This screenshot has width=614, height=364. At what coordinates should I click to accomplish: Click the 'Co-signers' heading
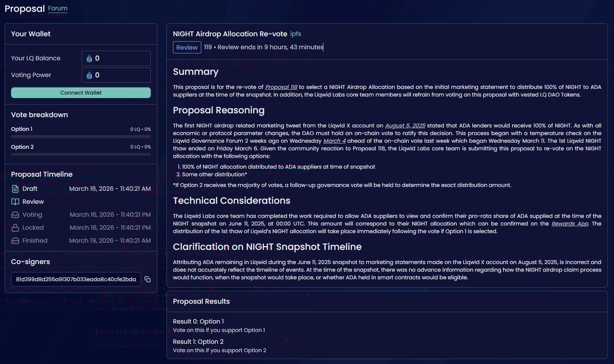(x=31, y=262)
